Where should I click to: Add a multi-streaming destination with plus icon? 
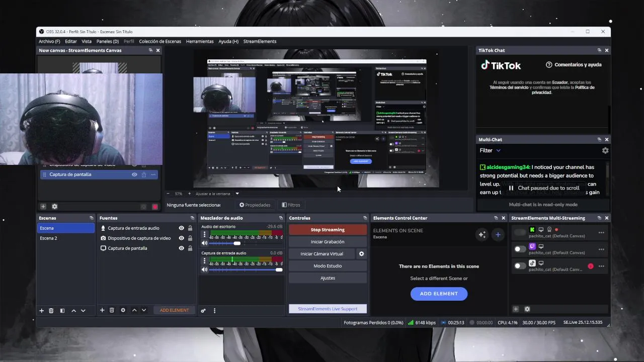click(x=516, y=309)
